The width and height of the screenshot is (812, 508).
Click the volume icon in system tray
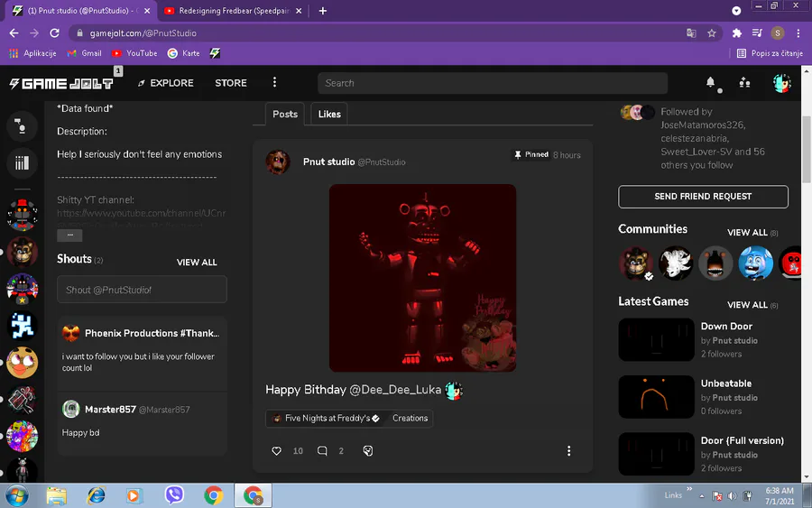732,496
